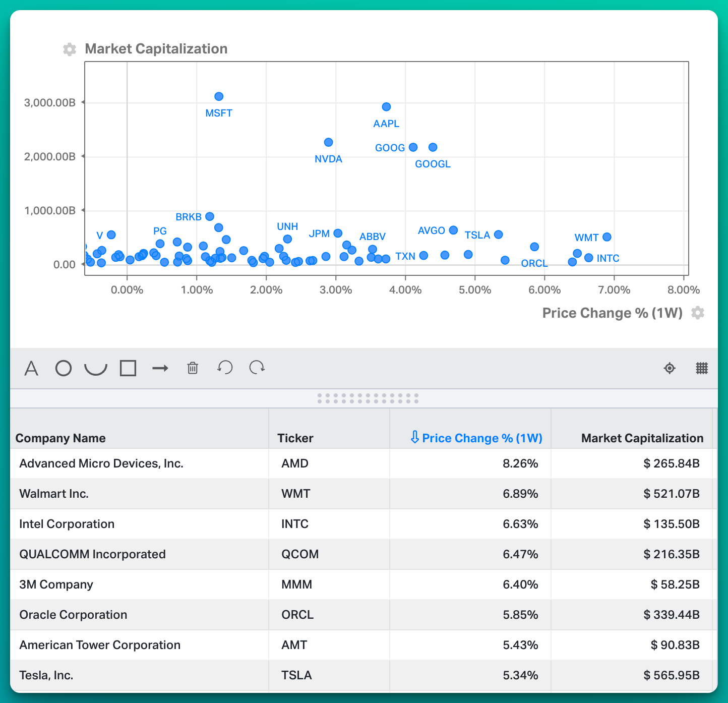Viewport: 728px width, 703px height.
Task: Click the AMD ticker cell
Action: coord(329,463)
